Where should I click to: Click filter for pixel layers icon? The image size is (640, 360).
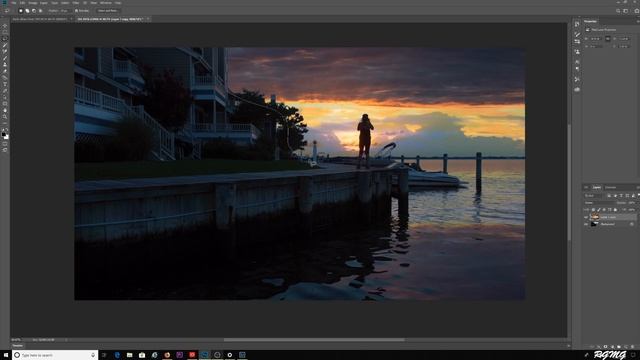(x=609, y=196)
